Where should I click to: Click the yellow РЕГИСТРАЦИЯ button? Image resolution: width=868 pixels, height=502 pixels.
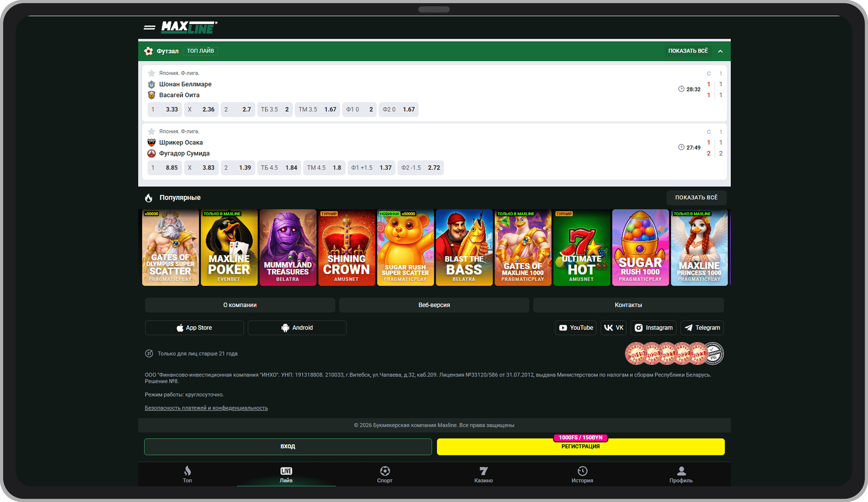pyautogui.click(x=581, y=447)
